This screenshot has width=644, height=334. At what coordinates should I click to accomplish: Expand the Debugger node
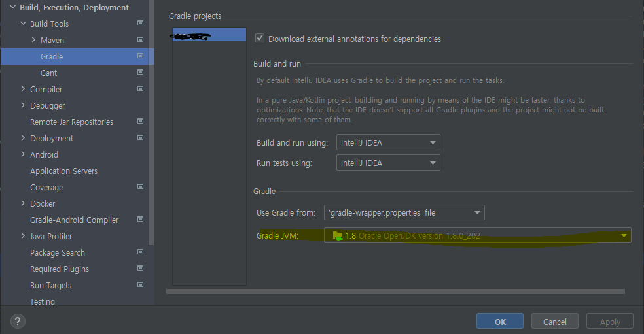(23, 105)
